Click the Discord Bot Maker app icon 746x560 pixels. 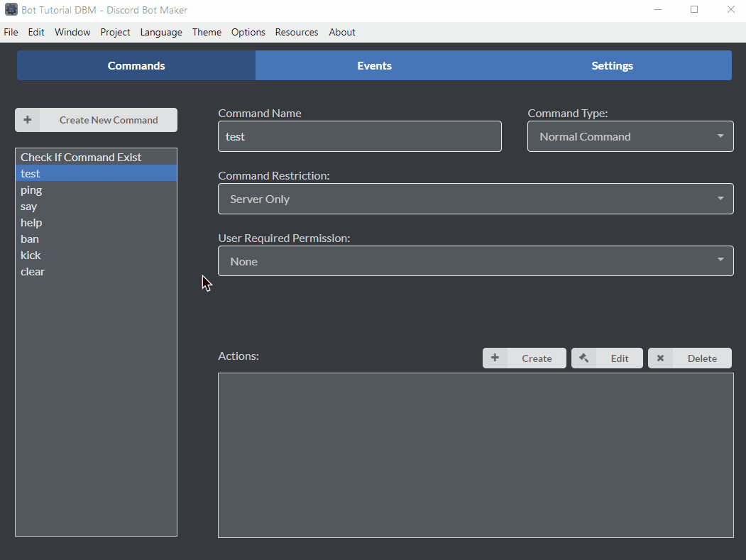click(x=11, y=9)
